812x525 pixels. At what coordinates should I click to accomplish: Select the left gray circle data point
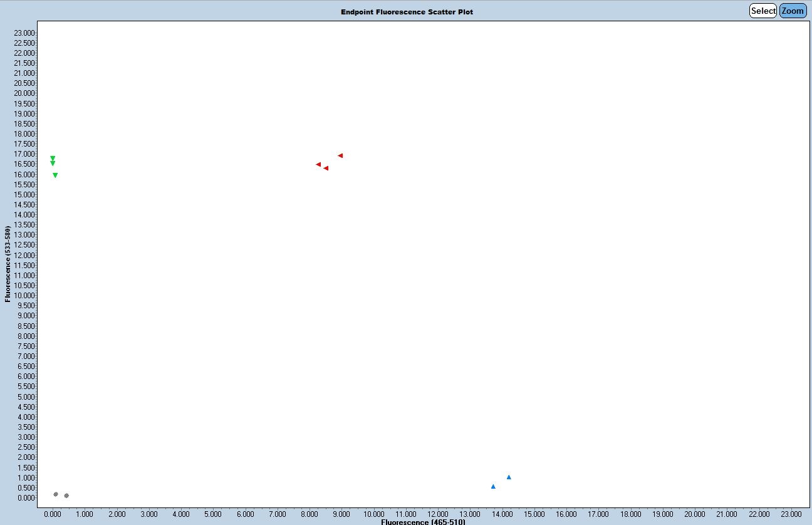click(56, 494)
